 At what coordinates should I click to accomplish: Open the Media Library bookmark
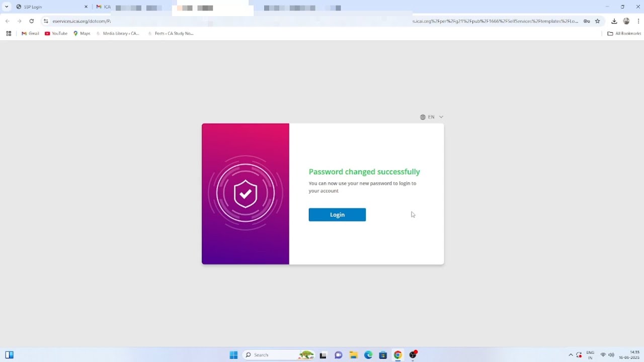[118, 34]
